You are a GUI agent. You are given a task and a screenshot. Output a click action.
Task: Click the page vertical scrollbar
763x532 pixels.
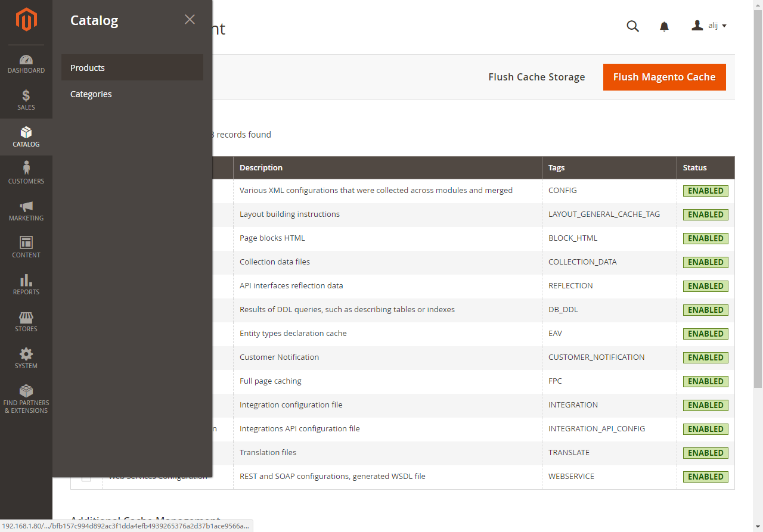tap(758, 200)
